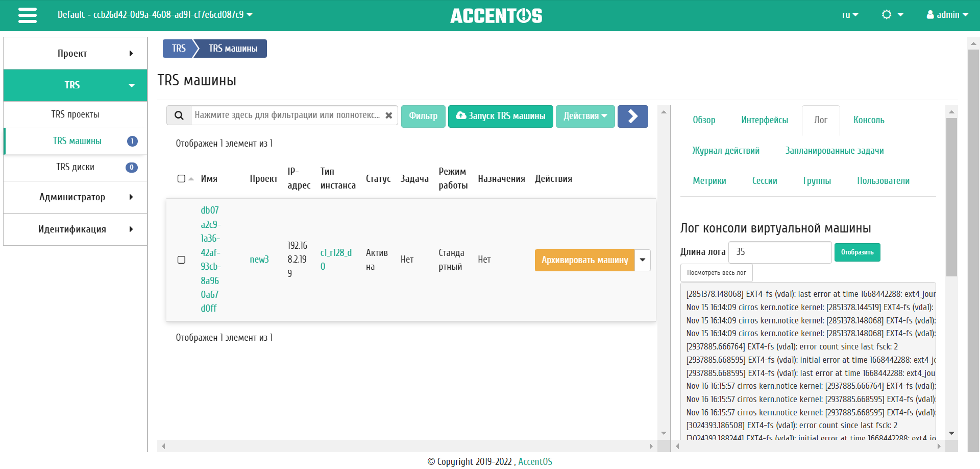
Task: Click the sort arrow next to select-all checkbox
Action: click(x=191, y=179)
